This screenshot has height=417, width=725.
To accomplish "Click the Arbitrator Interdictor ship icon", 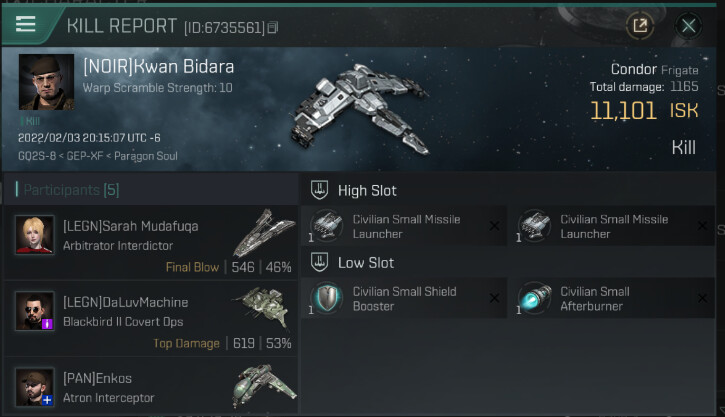I will coord(262,232).
